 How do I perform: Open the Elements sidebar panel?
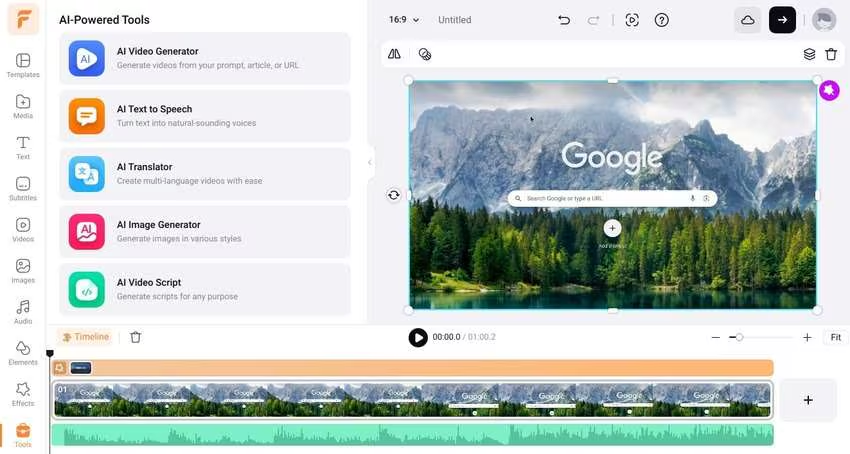pos(23,353)
